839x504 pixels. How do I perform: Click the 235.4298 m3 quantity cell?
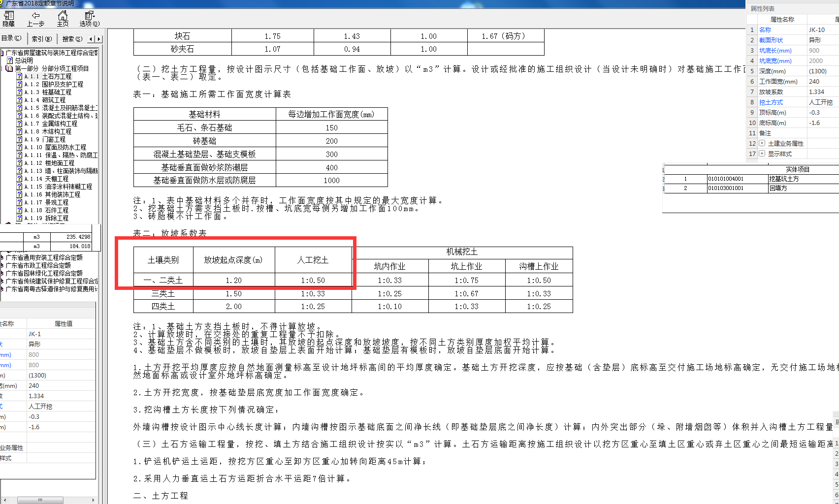[x=70, y=237]
